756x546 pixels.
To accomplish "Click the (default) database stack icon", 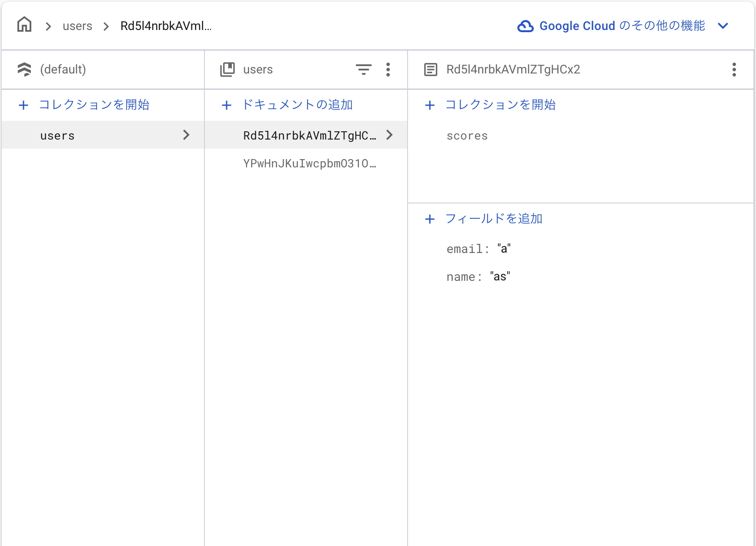I will (24, 70).
